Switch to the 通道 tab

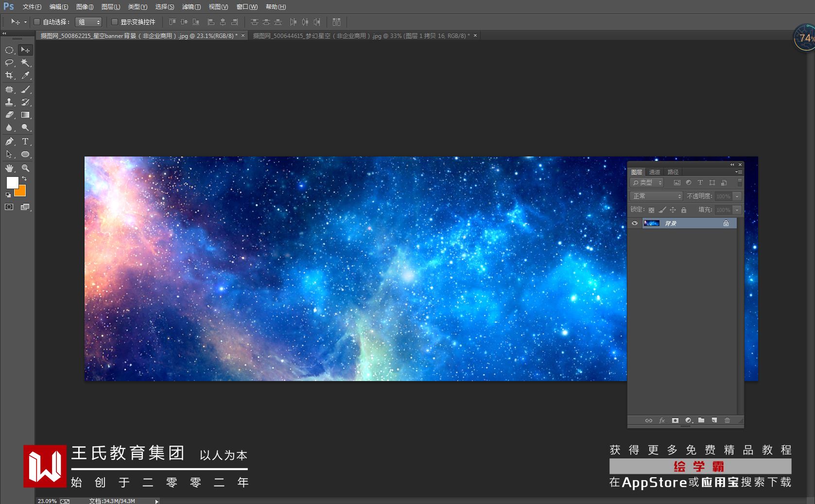click(x=655, y=172)
